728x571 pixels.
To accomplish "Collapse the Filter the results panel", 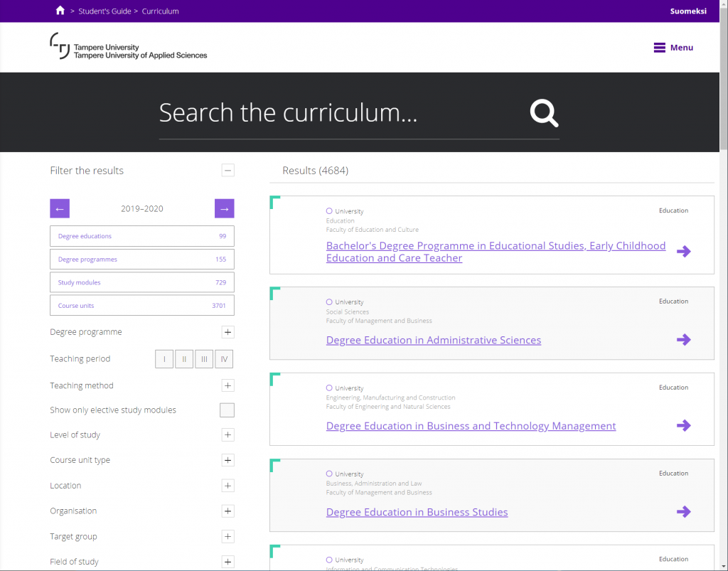I will [x=227, y=171].
